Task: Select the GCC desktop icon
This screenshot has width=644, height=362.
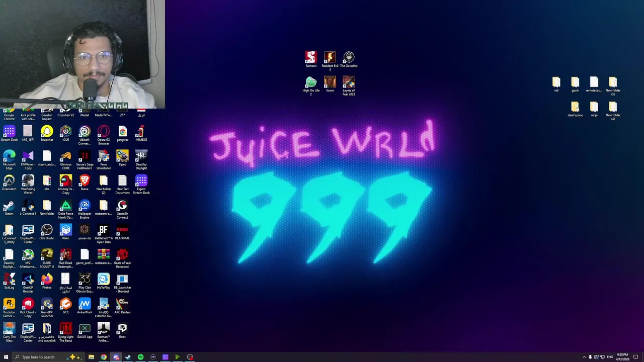Action: click(65, 306)
